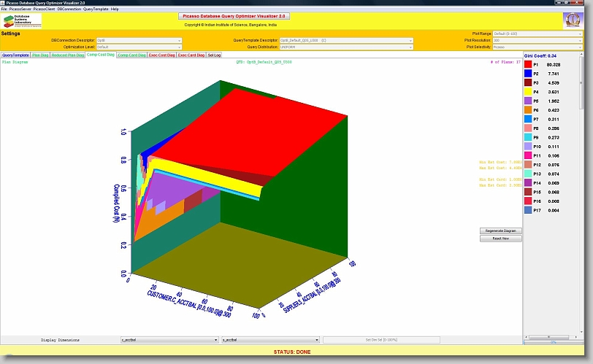Select the red P1 plan swatch
Image resolution: width=593 pixels, height=364 pixels.
528,65
